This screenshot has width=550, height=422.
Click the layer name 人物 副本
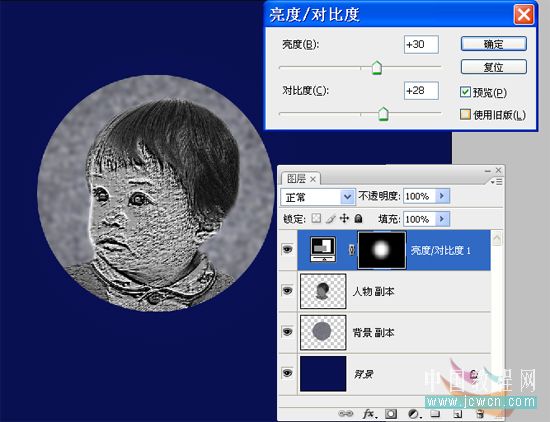(373, 291)
